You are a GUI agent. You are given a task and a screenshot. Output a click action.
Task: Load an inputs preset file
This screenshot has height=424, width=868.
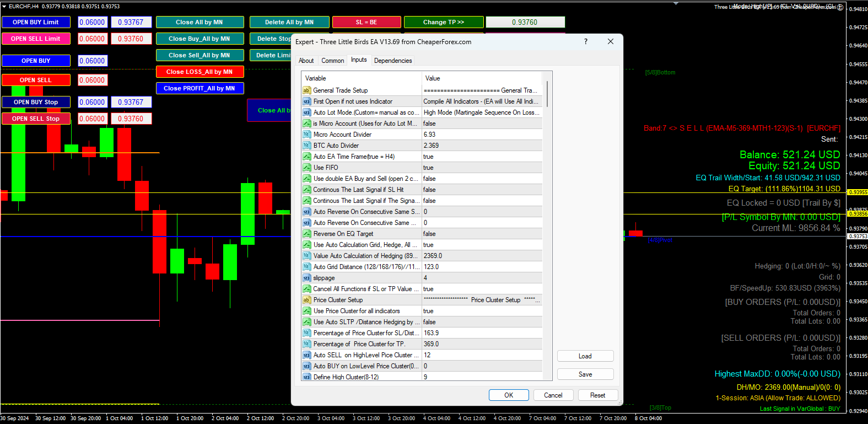tap(585, 356)
